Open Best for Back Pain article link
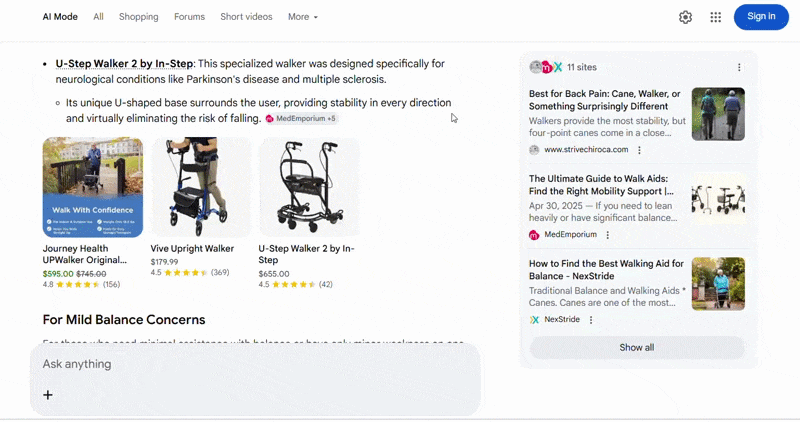 (605, 100)
